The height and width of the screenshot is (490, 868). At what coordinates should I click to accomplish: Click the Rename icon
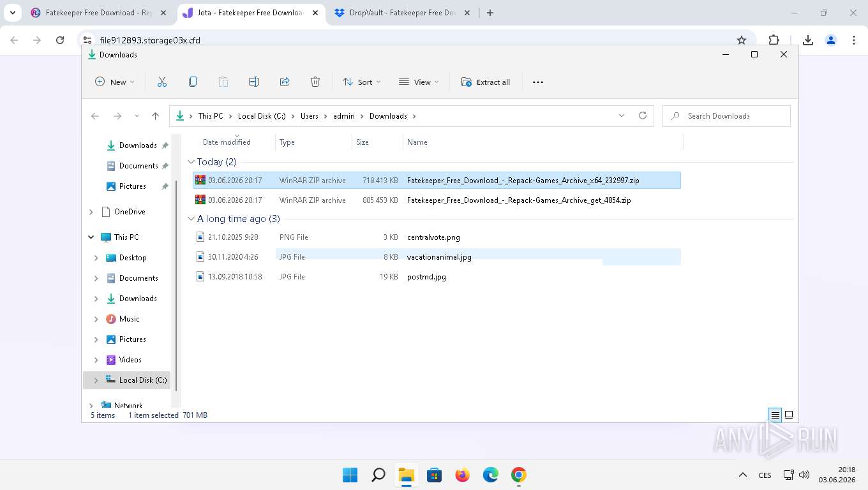254,82
